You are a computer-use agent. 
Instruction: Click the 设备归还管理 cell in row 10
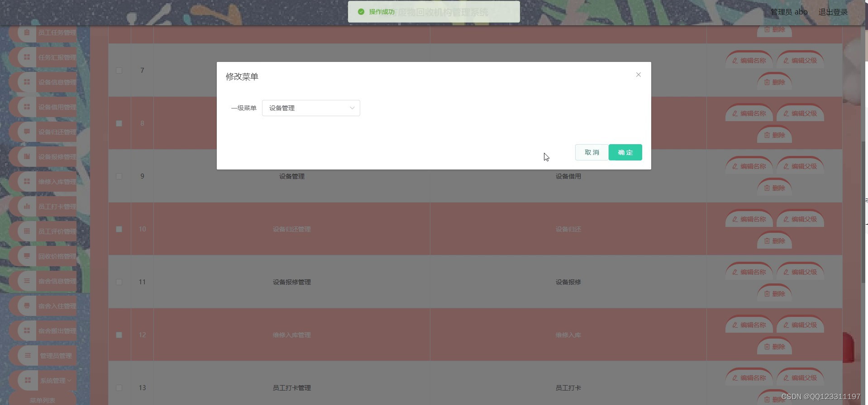pyautogui.click(x=292, y=229)
